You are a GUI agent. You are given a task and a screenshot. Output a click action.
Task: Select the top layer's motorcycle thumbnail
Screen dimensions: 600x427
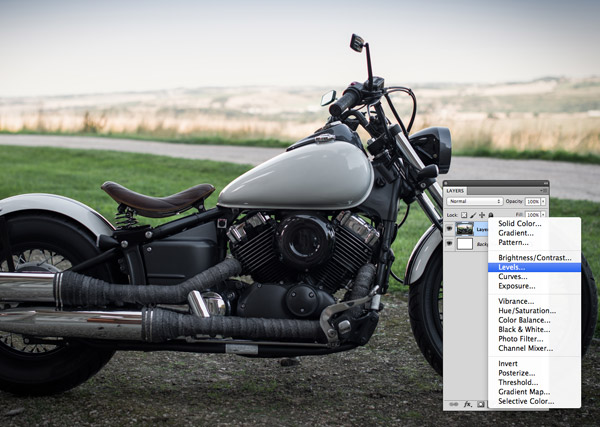[465, 229]
